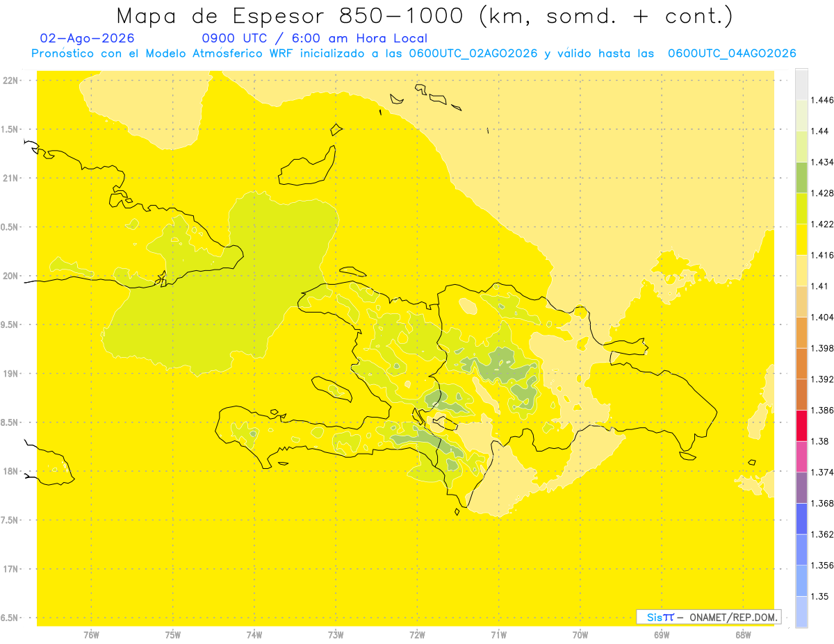Click the pale yellow 1.41–1.416 legend swatch
Image resolution: width=834 pixels, height=644 pixels.
pos(801,270)
